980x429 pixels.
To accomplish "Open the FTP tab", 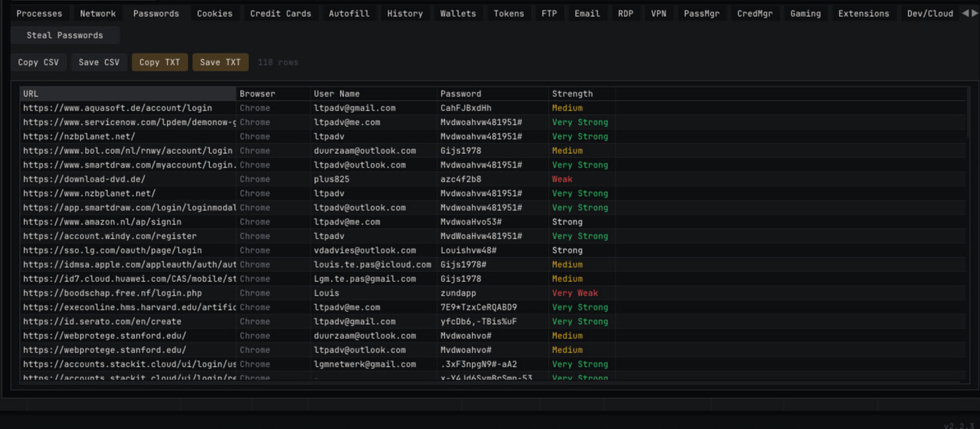I will click(549, 13).
